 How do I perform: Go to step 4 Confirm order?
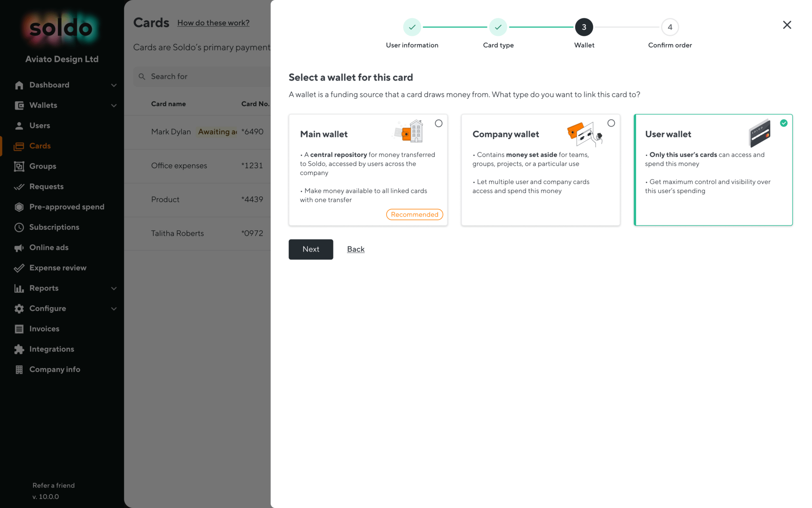point(670,27)
